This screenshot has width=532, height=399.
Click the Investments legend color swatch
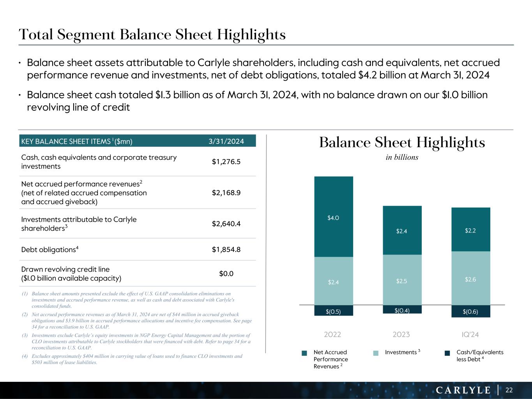[x=376, y=353]
